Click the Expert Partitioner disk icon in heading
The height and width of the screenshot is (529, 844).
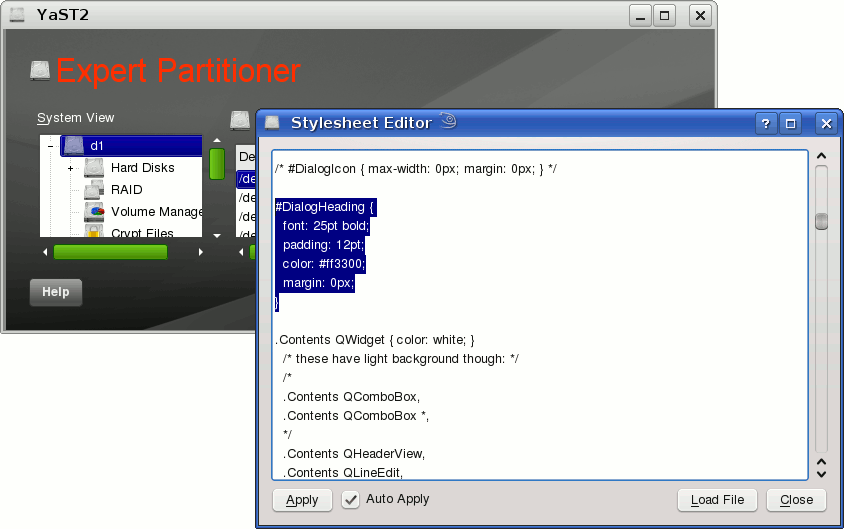pyautogui.click(x=40, y=70)
